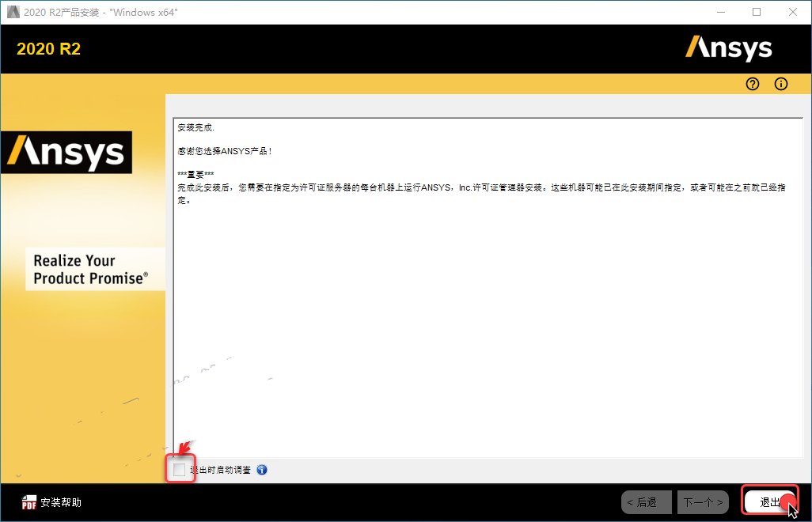Toggle the 退出时启动调查 checkbox

coord(179,470)
